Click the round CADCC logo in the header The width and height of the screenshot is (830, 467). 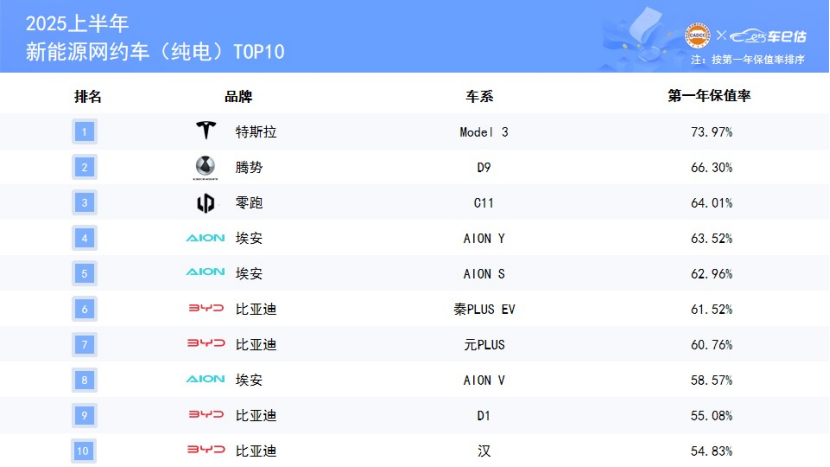coord(697,35)
